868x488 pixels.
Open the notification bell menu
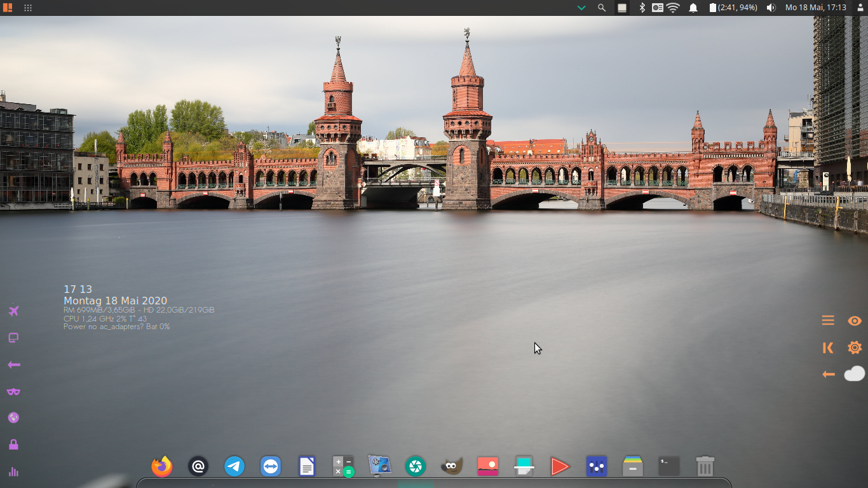[693, 8]
